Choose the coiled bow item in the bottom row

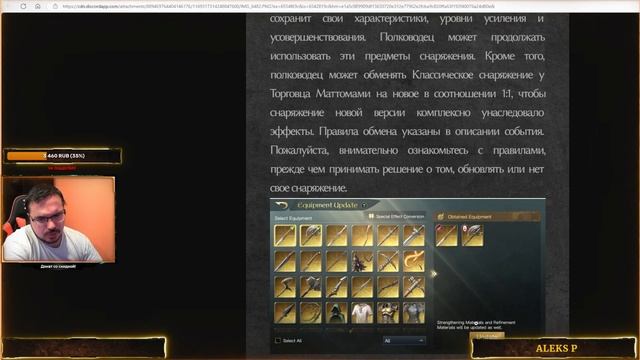click(x=311, y=313)
